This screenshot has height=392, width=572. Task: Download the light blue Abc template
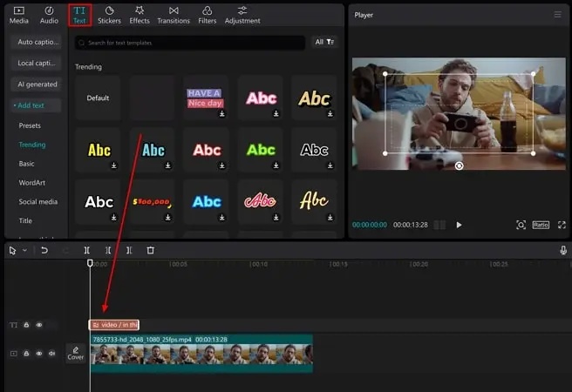pos(167,166)
